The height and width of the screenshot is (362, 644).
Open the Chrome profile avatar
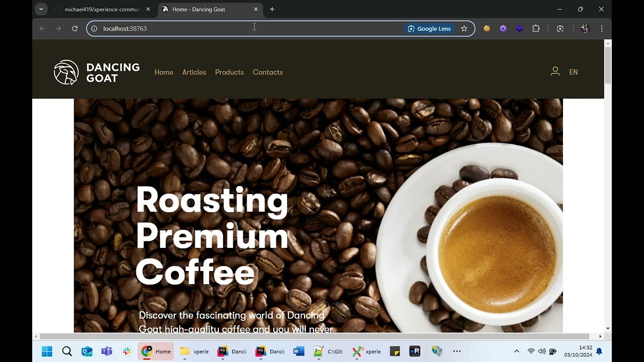point(585,29)
